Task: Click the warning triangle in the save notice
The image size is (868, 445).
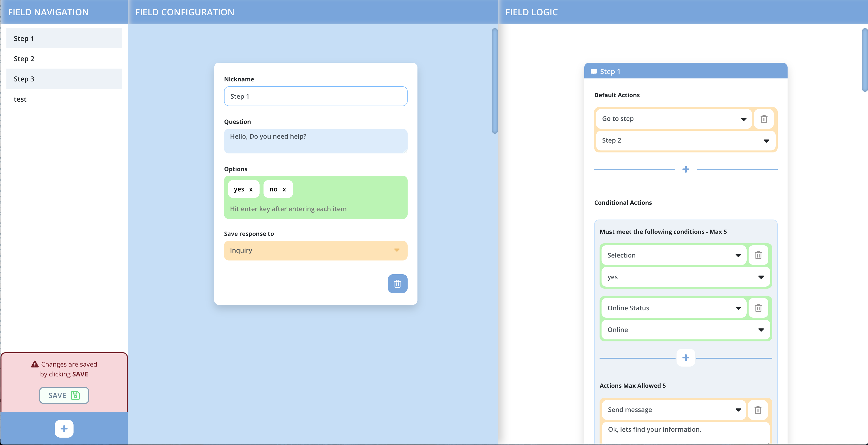Action: [35, 364]
